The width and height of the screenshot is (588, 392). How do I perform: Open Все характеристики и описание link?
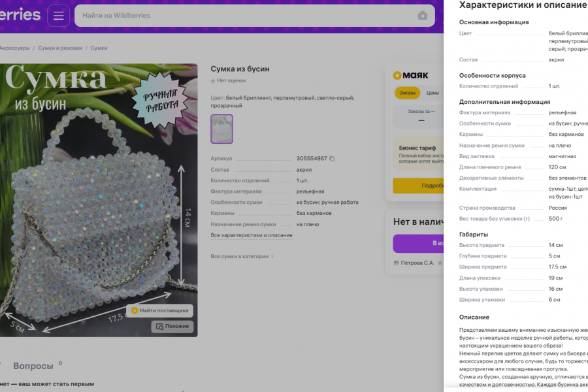[252, 235]
